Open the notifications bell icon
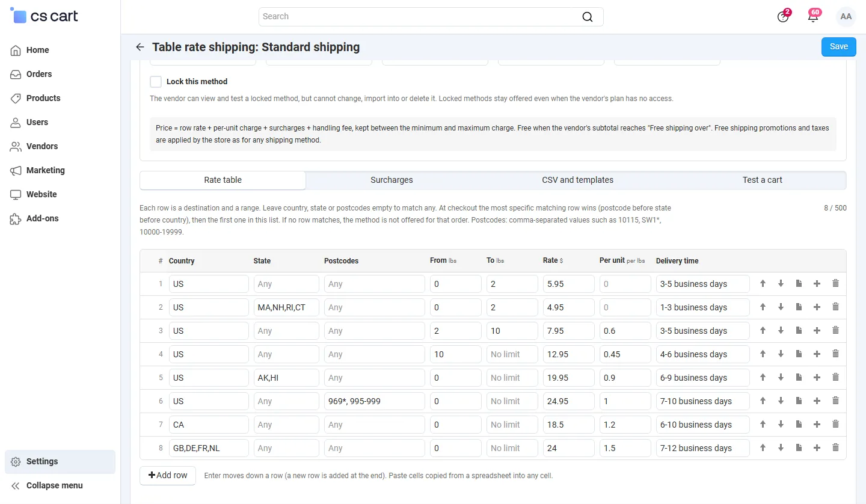Image resolution: width=866 pixels, height=504 pixels. (x=813, y=17)
